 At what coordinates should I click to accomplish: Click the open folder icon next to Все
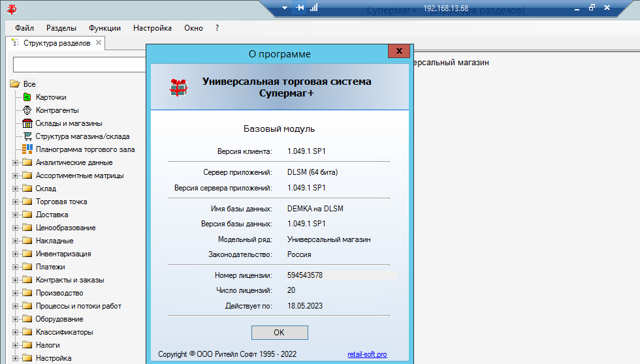click(15, 84)
